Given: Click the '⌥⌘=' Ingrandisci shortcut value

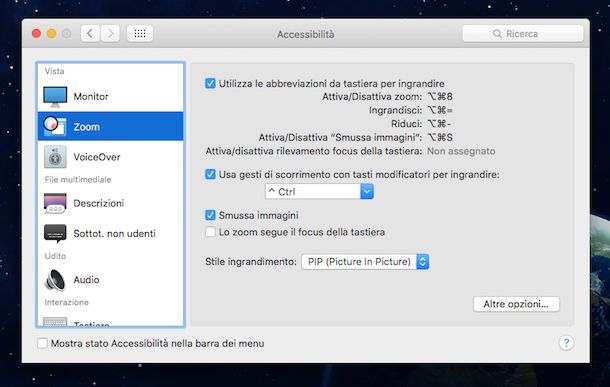Looking at the screenshot, I should pyautogui.click(x=440, y=110).
